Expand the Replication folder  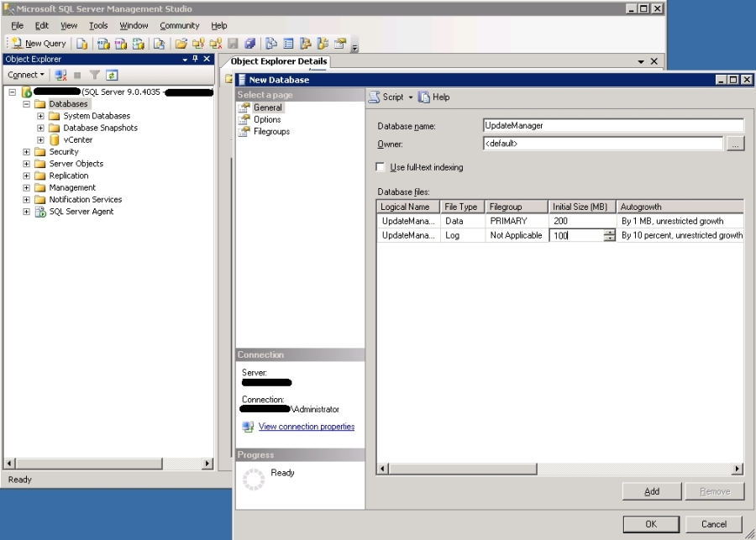pyautogui.click(x=27, y=176)
